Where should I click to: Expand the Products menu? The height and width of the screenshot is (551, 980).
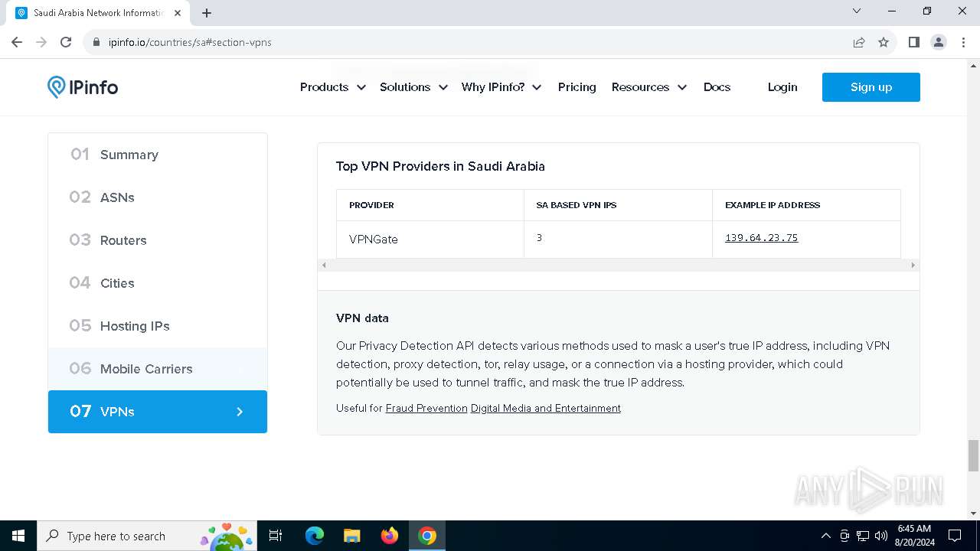(332, 87)
